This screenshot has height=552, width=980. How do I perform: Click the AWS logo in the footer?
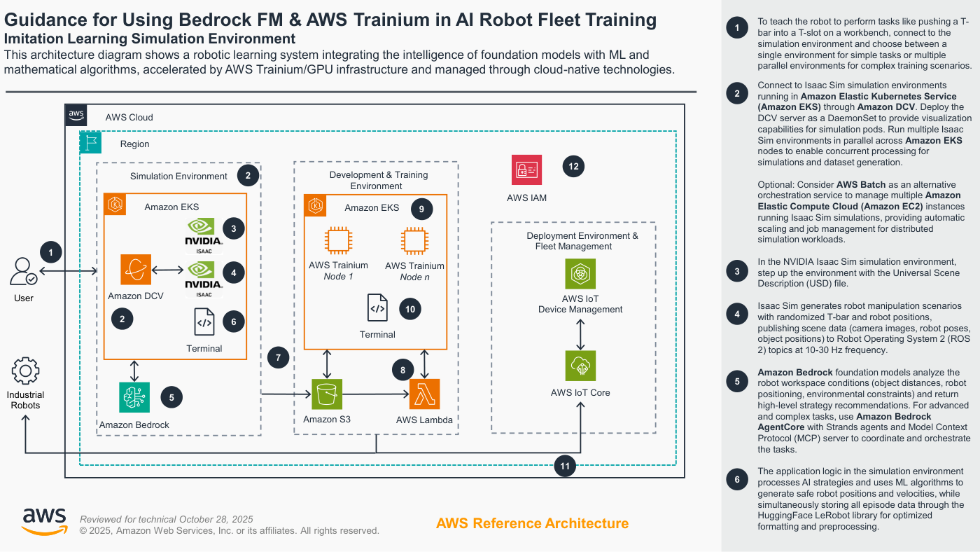click(45, 522)
